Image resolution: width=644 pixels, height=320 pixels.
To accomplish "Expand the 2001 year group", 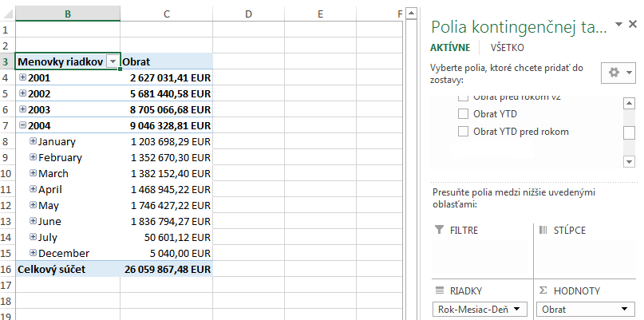I will (23, 77).
